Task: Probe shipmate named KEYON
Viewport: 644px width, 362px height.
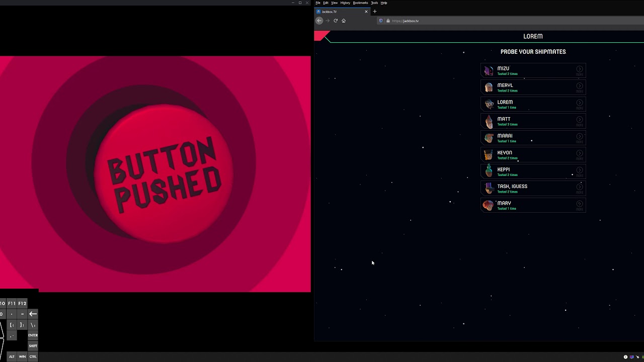Action: click(533, 155)
